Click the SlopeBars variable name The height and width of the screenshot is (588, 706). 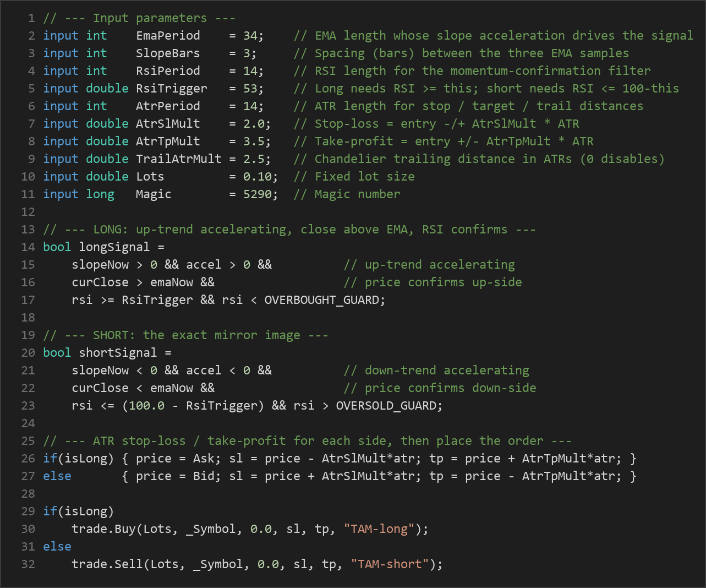coord(168,53)
